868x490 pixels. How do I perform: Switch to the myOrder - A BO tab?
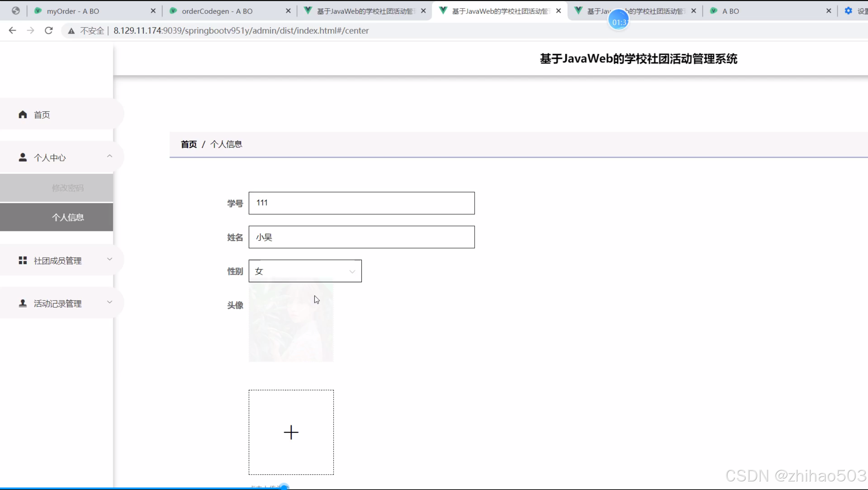73,11
